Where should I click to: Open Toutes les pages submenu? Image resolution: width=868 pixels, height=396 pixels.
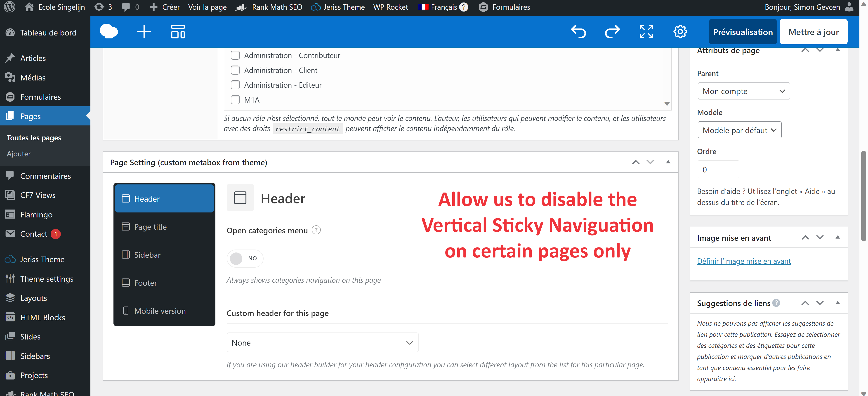[34, 137]
